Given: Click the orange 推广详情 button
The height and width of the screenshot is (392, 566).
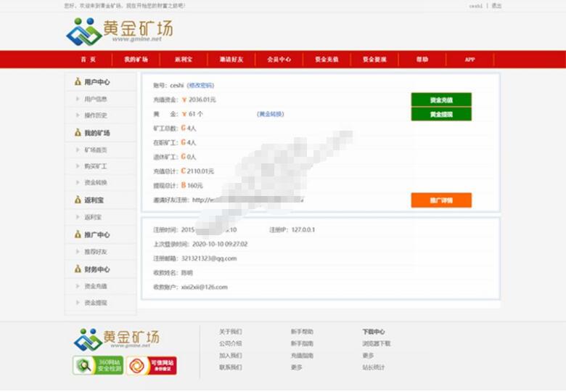Looking at the screenshot, I should 441,200.
